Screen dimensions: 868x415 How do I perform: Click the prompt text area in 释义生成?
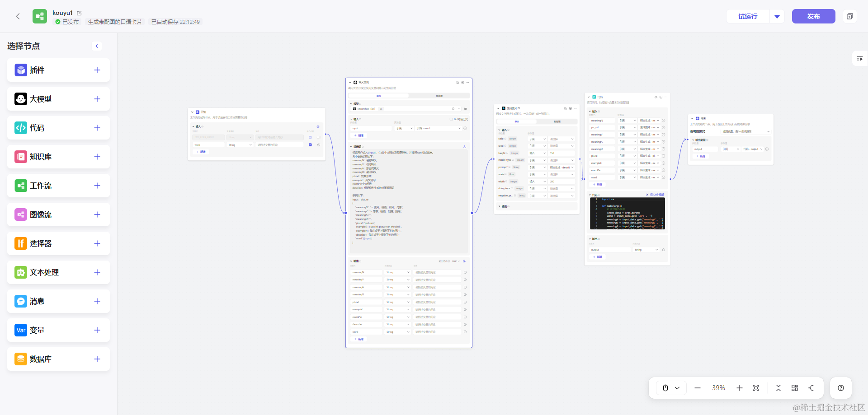409,202
